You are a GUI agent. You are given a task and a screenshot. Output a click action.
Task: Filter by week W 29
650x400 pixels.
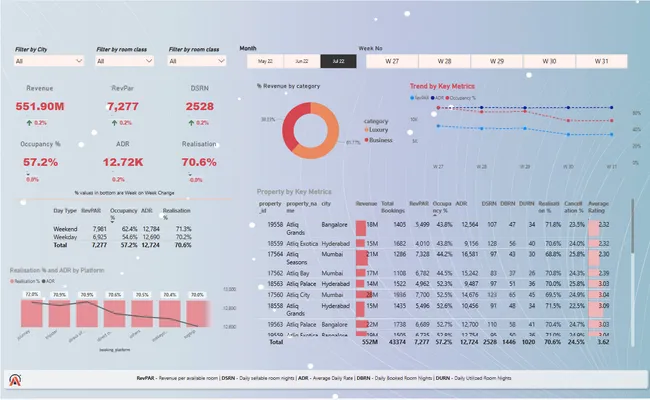click(497, 61)
